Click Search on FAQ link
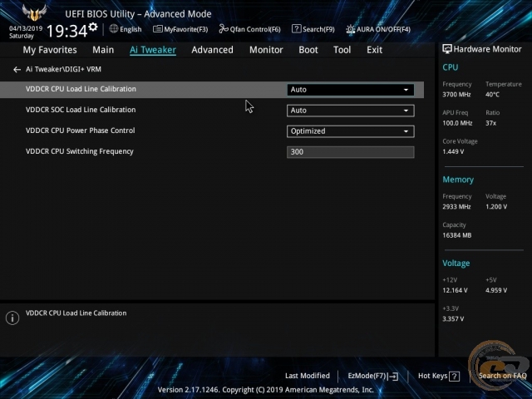 click(x=502, y=376)
